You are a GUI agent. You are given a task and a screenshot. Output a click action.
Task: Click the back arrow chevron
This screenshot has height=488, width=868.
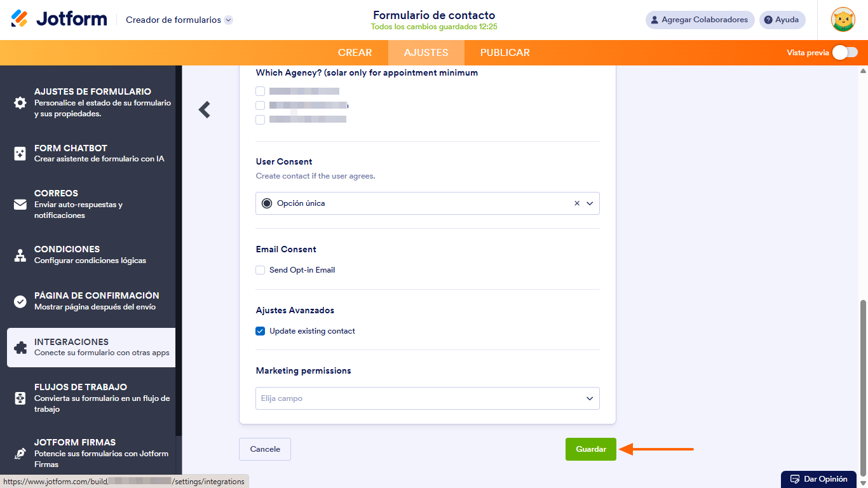(205, 110)
